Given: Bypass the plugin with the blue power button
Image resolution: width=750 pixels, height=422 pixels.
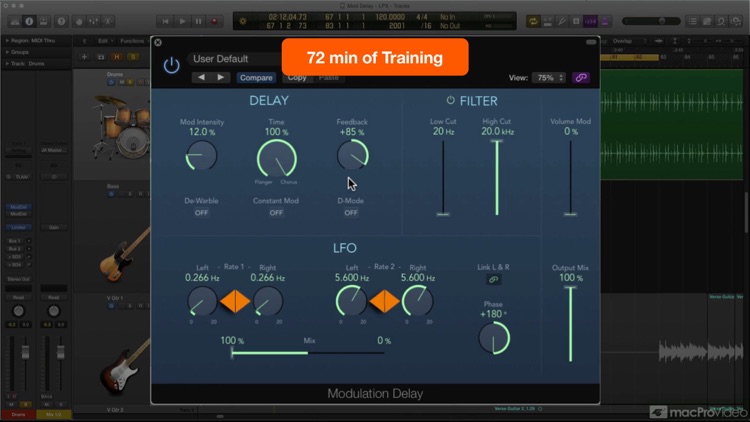Looking at the screenshot, I should pyautogui.click(x=171, y=65).
